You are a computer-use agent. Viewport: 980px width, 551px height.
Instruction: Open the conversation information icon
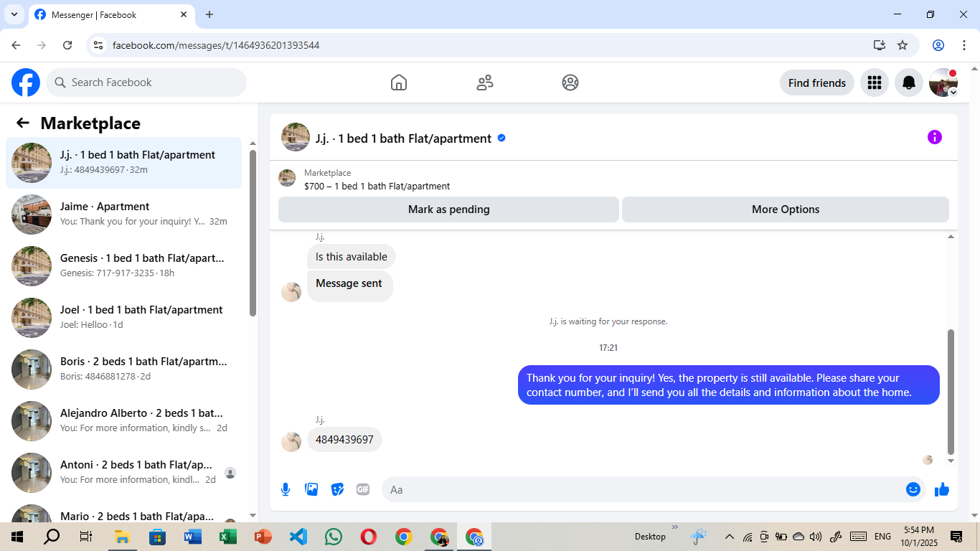935,137
